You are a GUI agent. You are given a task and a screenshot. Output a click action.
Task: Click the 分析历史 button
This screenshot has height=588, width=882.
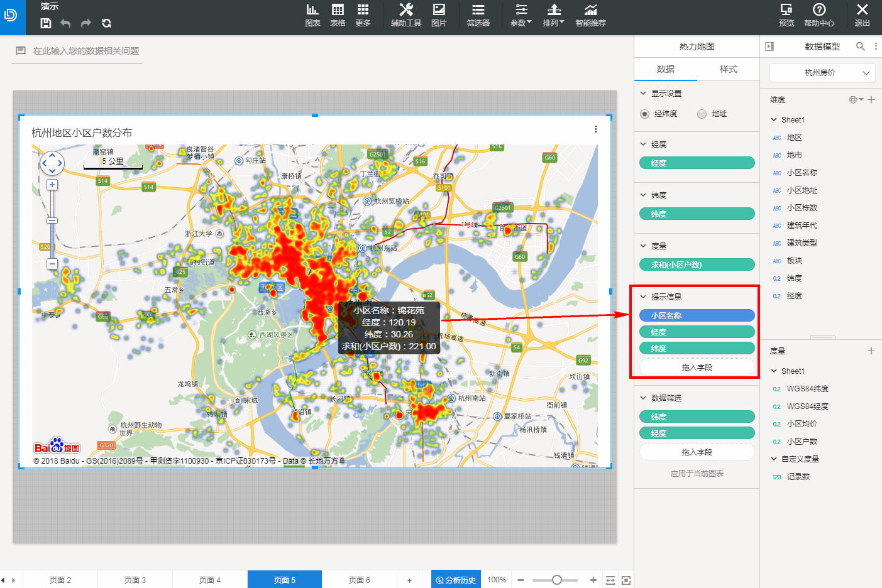456,580
